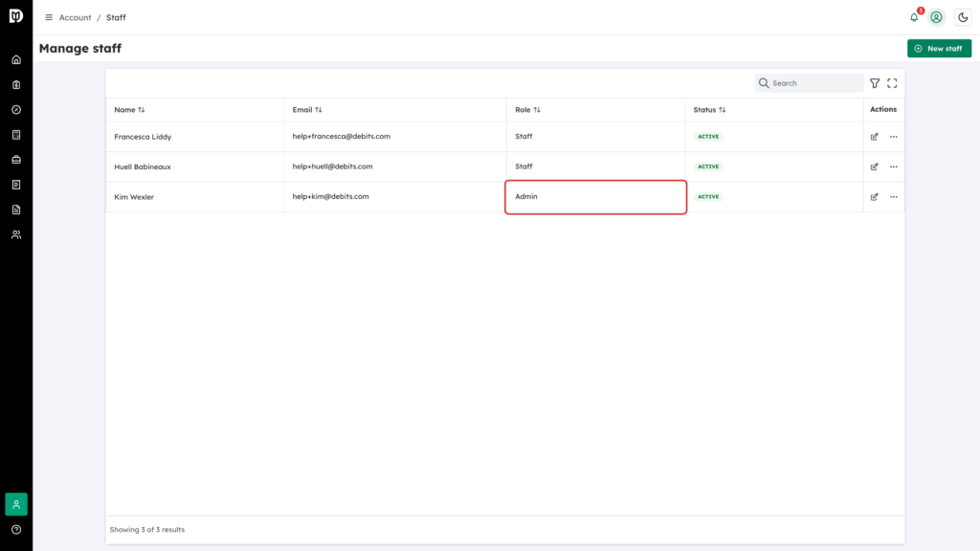Click email help+kim@debits.com
980x551 pixels.
330,196
